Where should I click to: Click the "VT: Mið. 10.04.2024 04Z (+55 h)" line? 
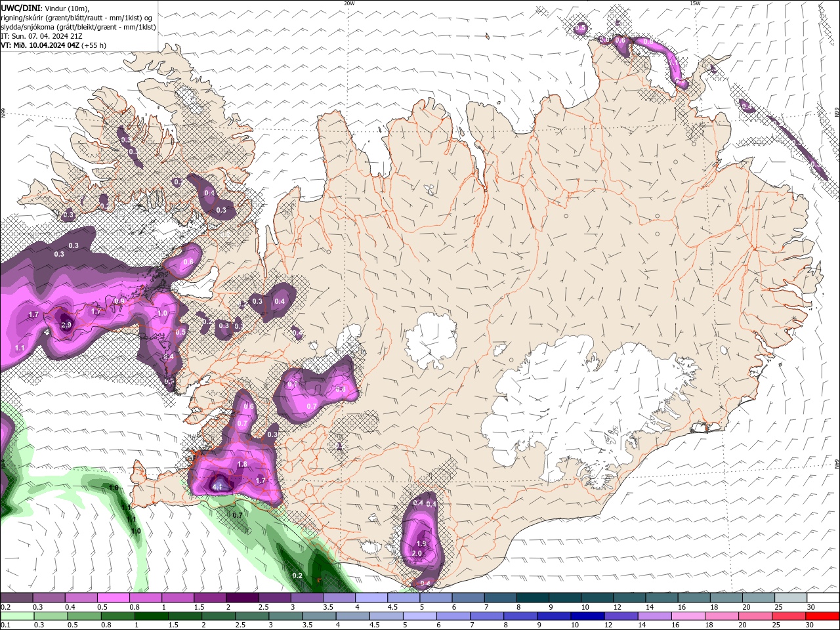pos(53,45)
